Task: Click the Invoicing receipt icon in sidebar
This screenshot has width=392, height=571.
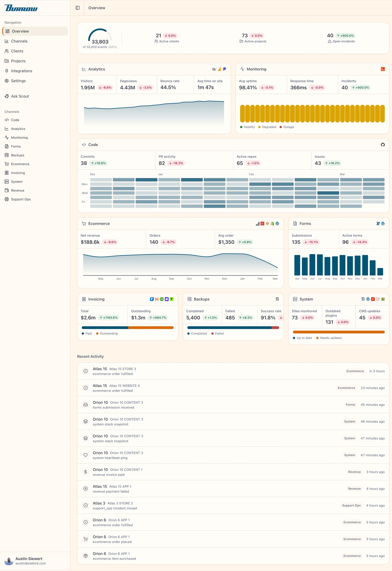Action: click(7, 173)
